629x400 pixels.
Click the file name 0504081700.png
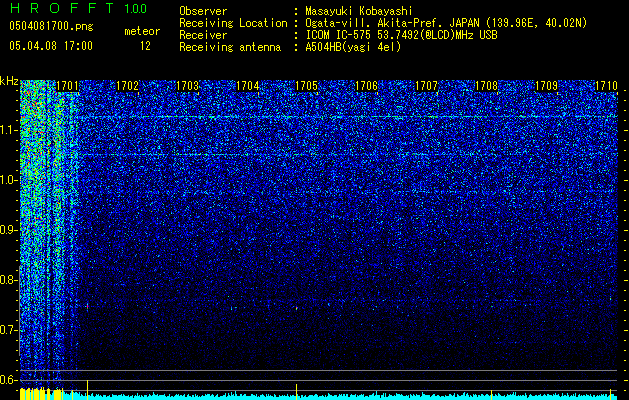(51, 26)
